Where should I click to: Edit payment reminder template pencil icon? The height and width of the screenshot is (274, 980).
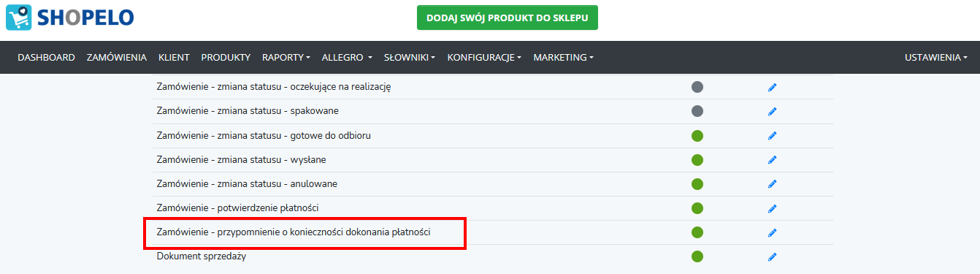point(772,233)
